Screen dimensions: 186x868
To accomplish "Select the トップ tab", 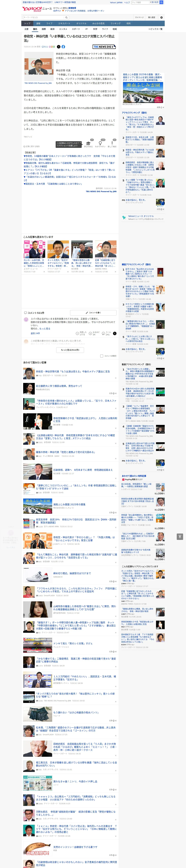I will pos(27,23).
